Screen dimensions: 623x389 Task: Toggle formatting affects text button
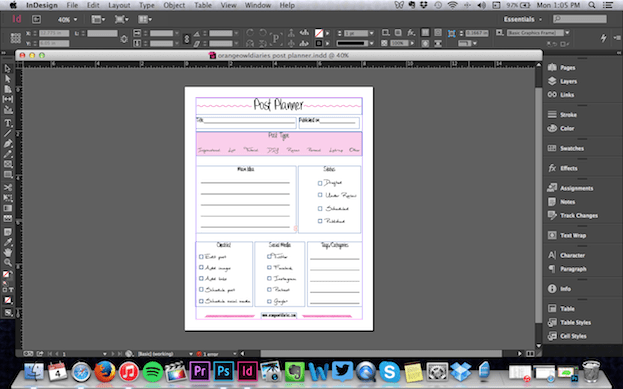(x=11, y=290)
